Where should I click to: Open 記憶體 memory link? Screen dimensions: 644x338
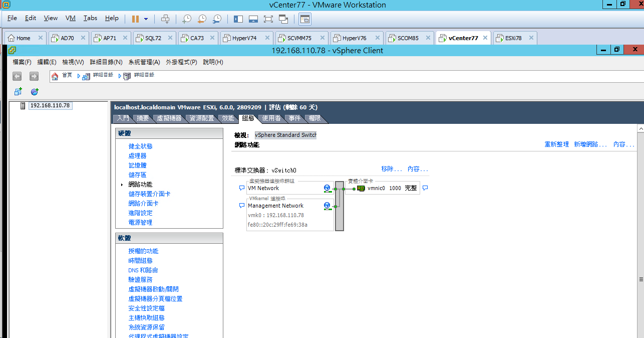(x=137, y=165)
